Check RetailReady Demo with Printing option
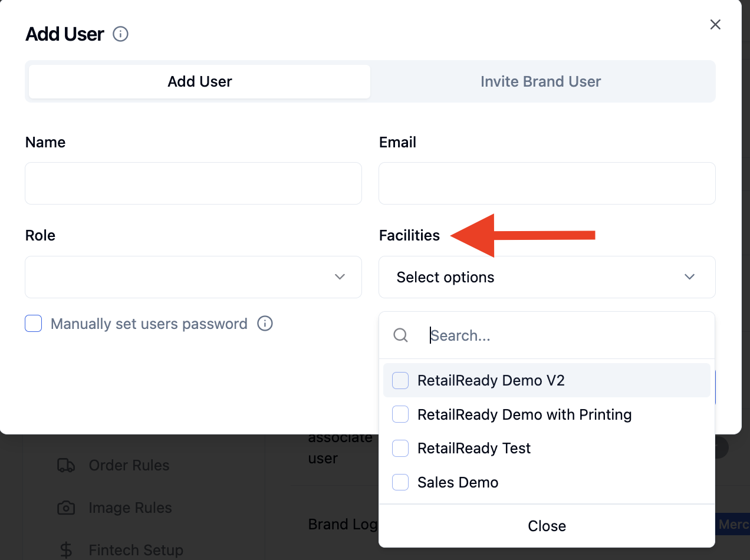The height and width of the screenshot is (560, 750). pyautogui.click(x=400, y=414)
